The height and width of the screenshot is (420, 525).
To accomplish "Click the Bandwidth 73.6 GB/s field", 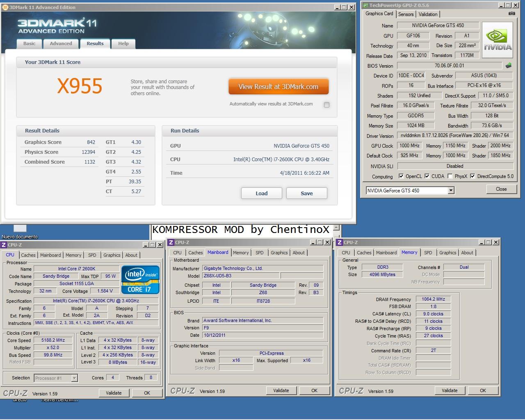I will pos(492,126).
